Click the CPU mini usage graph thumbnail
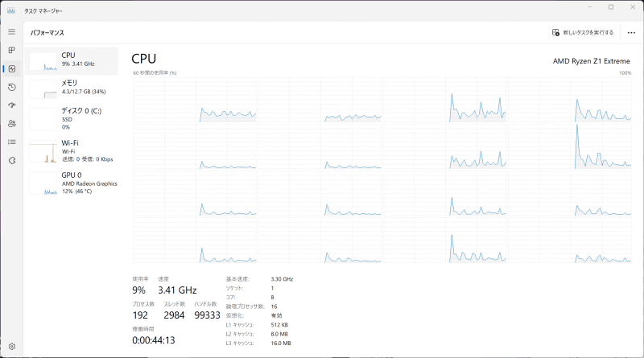This screenshot has height=358, width=644. click(43, 61)
